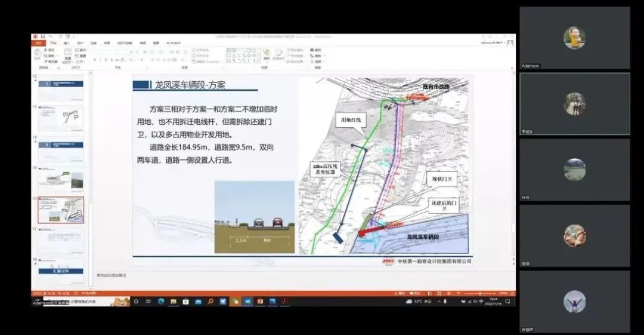Toggle Underline formatting

coord(106,60)
